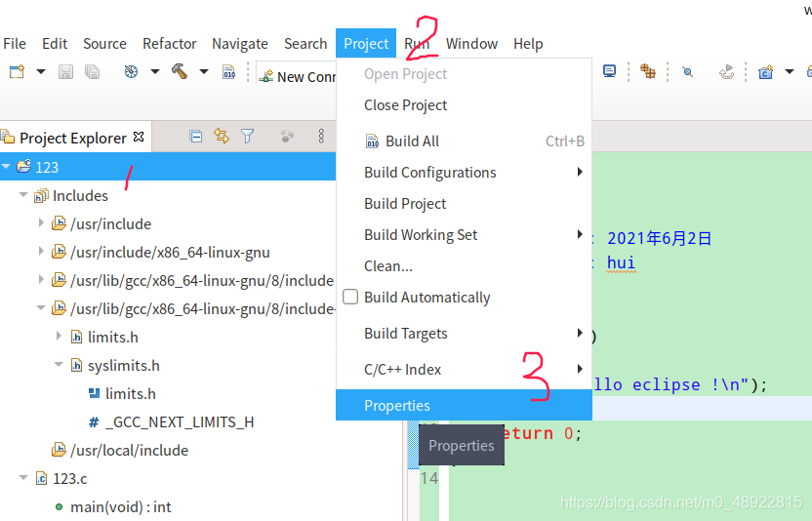
Task: Open Build Targets submenu
Action: (x=464, y=333)
